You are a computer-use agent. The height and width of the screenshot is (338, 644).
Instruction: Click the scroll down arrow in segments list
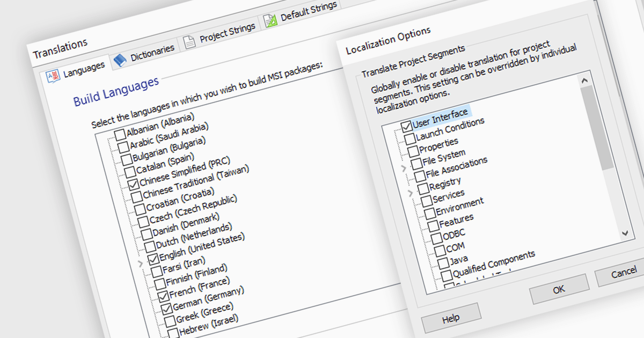(x=624, y=233)
